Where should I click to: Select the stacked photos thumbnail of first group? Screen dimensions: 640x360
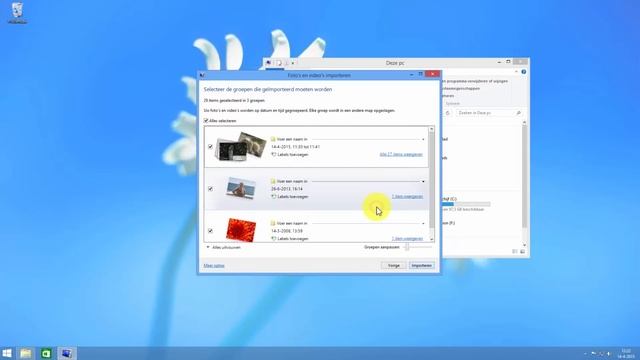point(241,146)
